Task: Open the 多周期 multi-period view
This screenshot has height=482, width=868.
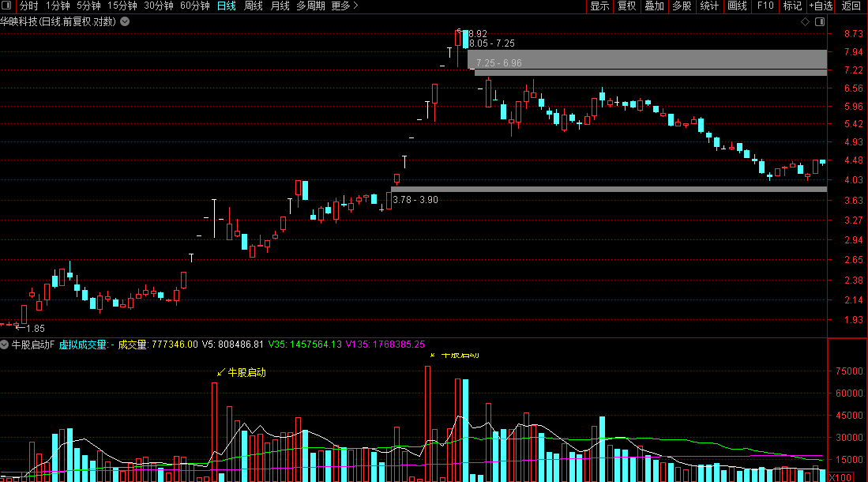Action: click(x=310, y=6)
